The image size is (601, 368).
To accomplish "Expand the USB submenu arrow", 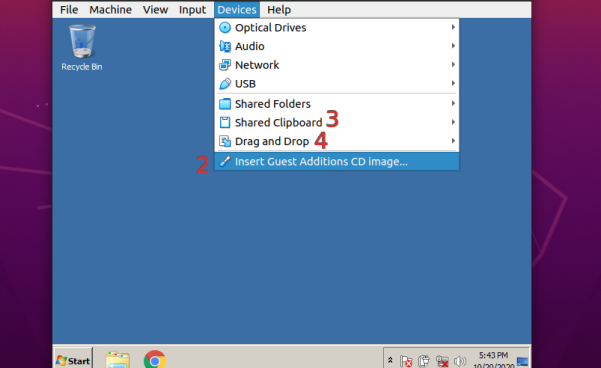I will pos(453,83).
